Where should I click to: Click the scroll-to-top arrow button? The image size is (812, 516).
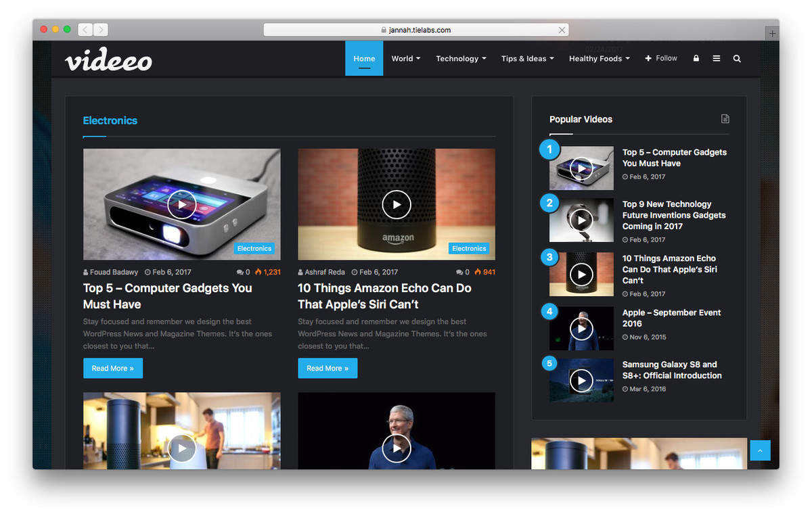pyautogui.click(x=760, y=450)
